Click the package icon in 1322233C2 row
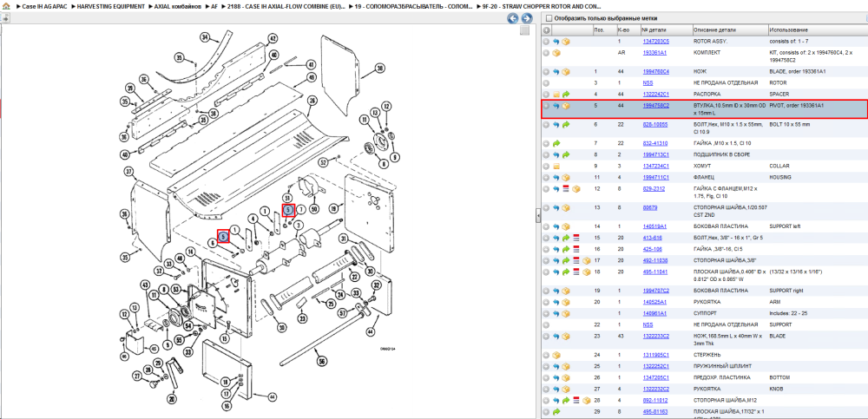The height and width of the screenshot is (419, 868). coord(566,336)
